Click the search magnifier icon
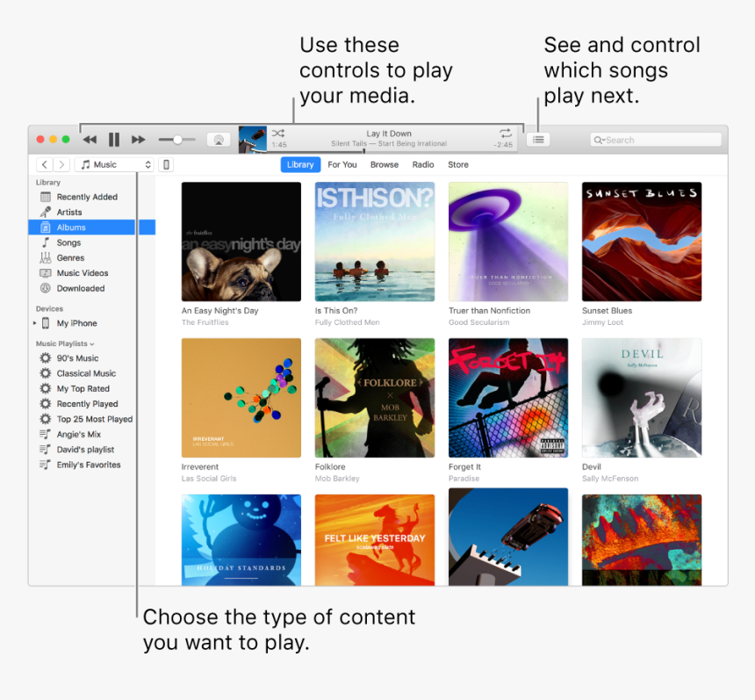The width and height of the screenshot is (755, 700). (598, 141)
